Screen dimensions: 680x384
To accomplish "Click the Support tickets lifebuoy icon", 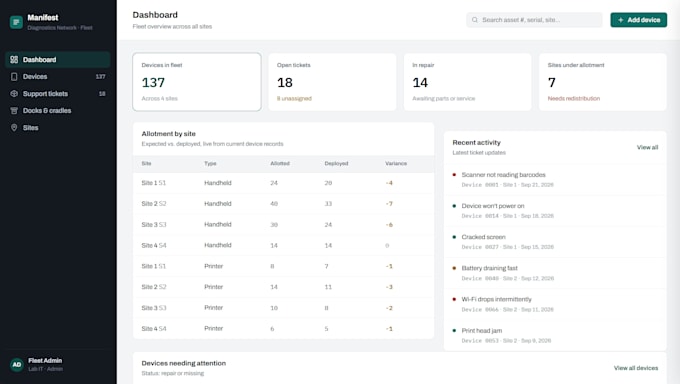I will pyautogui.click(x=14, y=94).
